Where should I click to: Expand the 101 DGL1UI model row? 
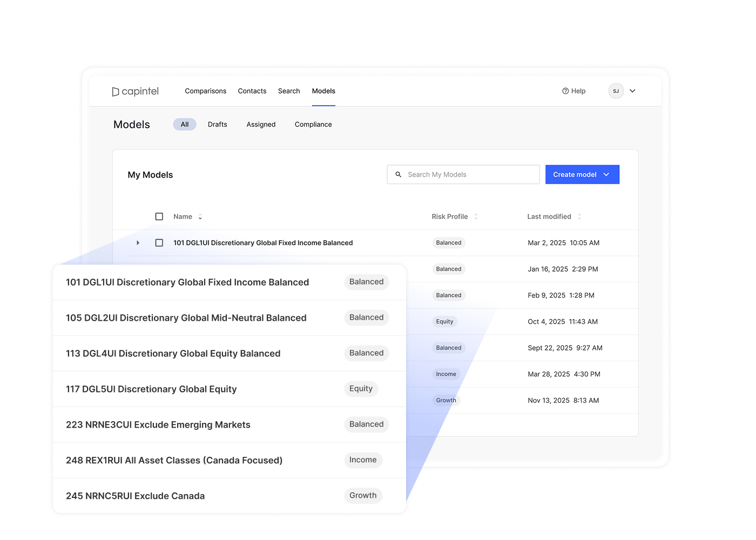(x=138, y=243)
